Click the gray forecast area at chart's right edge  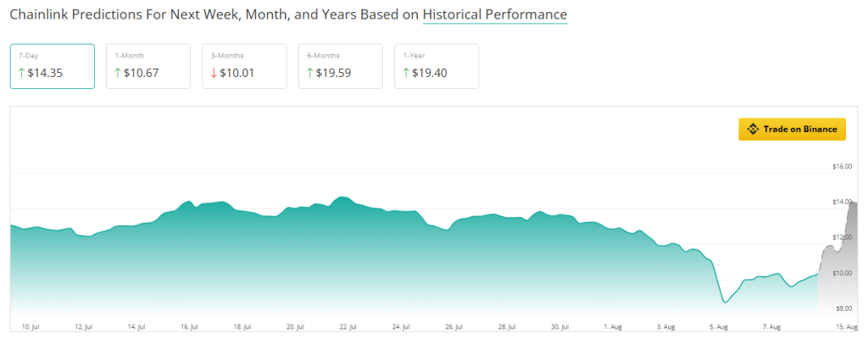click(x=841, y=263)
